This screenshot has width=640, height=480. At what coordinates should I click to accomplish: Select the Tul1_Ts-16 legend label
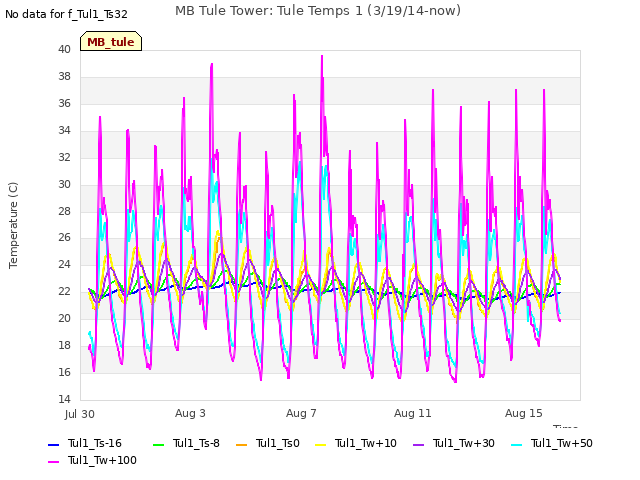(x=95, y=443)
